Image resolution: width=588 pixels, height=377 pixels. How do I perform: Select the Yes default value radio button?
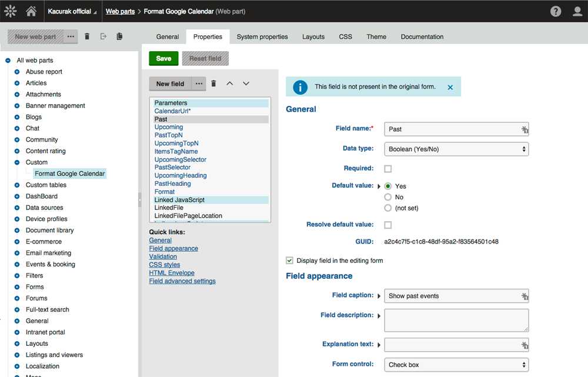pos(387,186)
